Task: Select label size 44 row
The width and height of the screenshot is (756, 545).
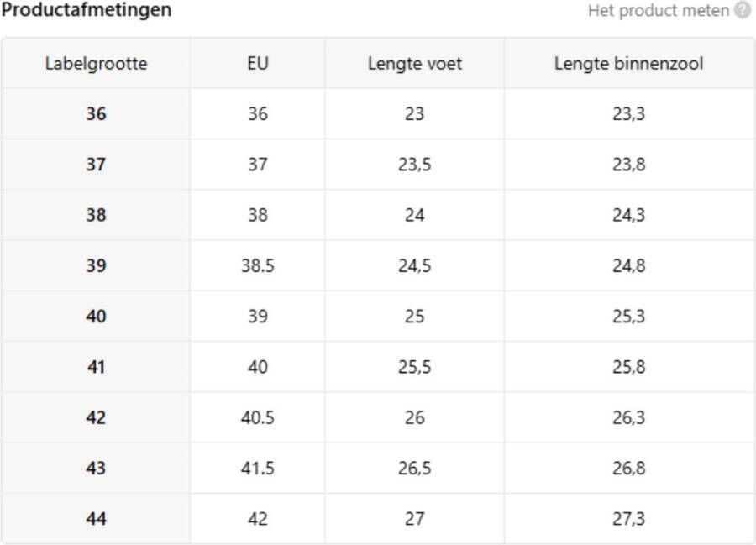Action: tap(378, 519)
